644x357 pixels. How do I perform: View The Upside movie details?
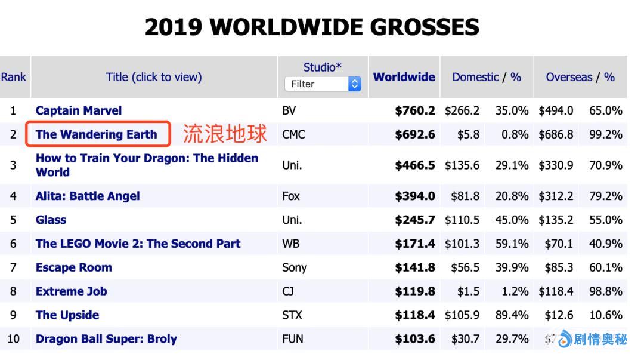tap(67, 315)
